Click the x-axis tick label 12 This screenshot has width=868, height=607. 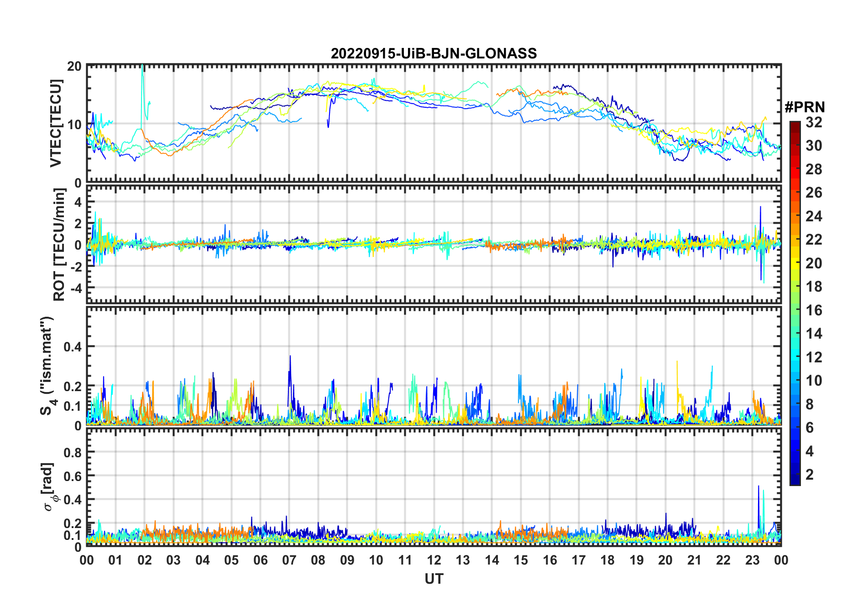434,560
